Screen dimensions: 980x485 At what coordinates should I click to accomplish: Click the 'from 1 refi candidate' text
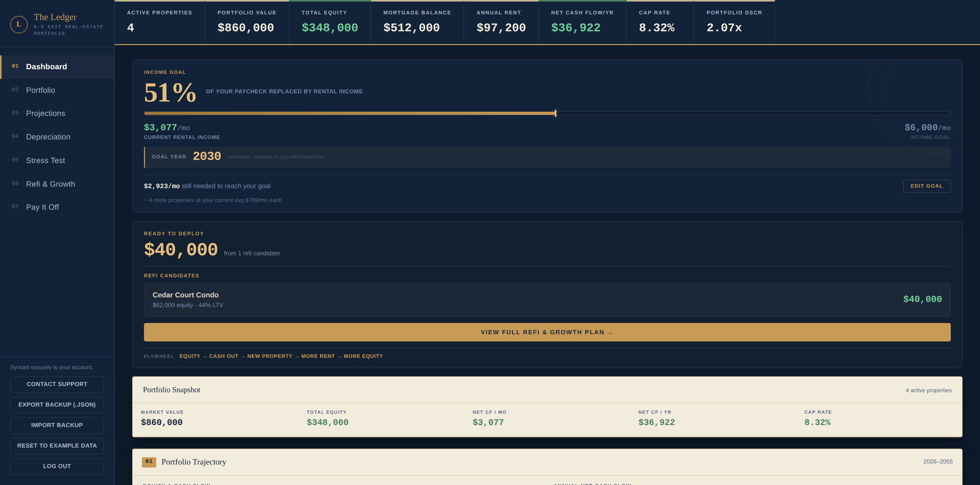pyautogui.click(x=252, y=254)
